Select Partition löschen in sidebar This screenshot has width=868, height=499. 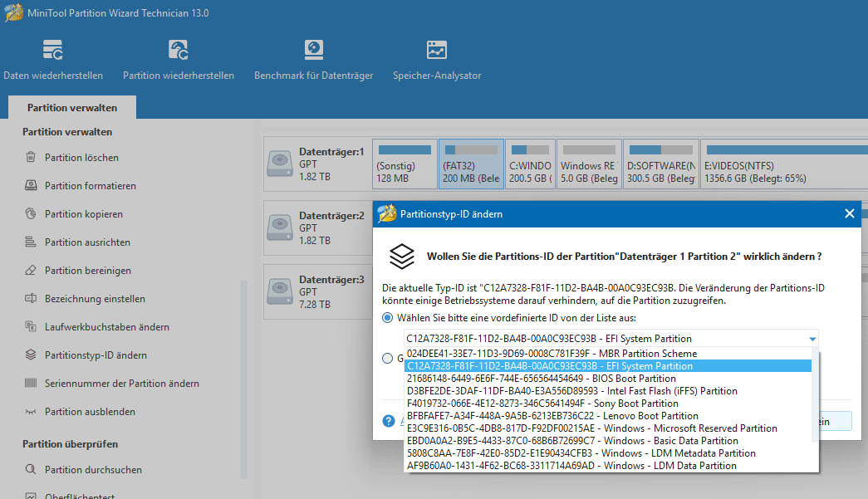coord(81,158)
